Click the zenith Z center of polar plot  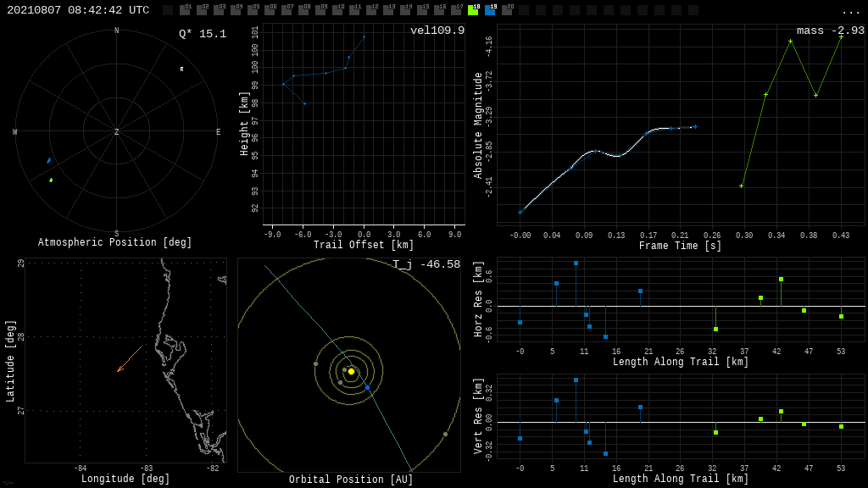pos(116,131)
